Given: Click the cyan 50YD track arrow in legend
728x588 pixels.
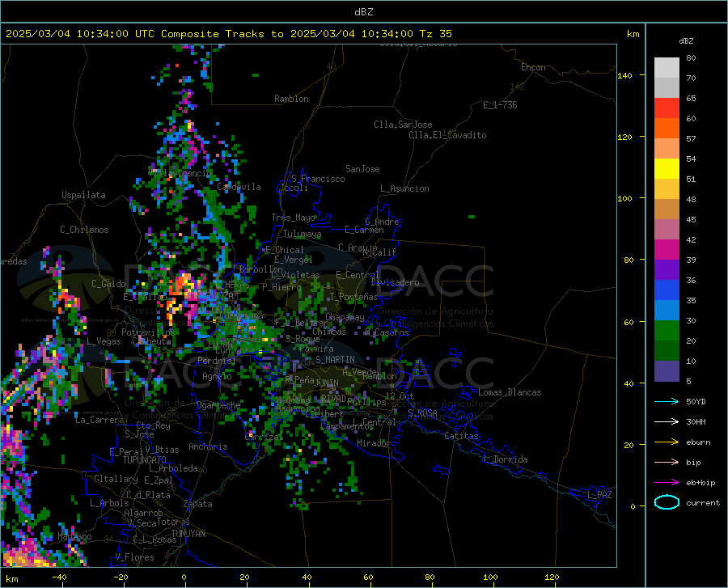Looking at the screenshot, I should pos(667,401).
